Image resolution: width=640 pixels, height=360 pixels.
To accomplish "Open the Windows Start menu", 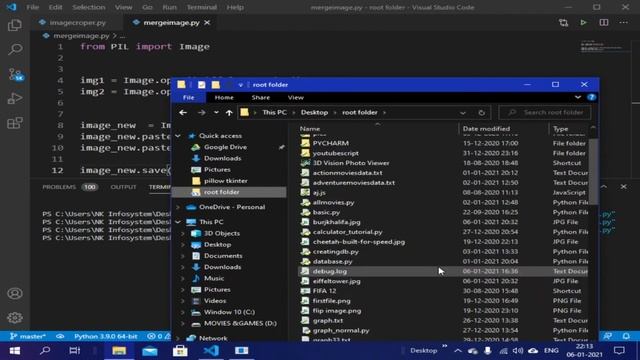I will click(15, 351).
